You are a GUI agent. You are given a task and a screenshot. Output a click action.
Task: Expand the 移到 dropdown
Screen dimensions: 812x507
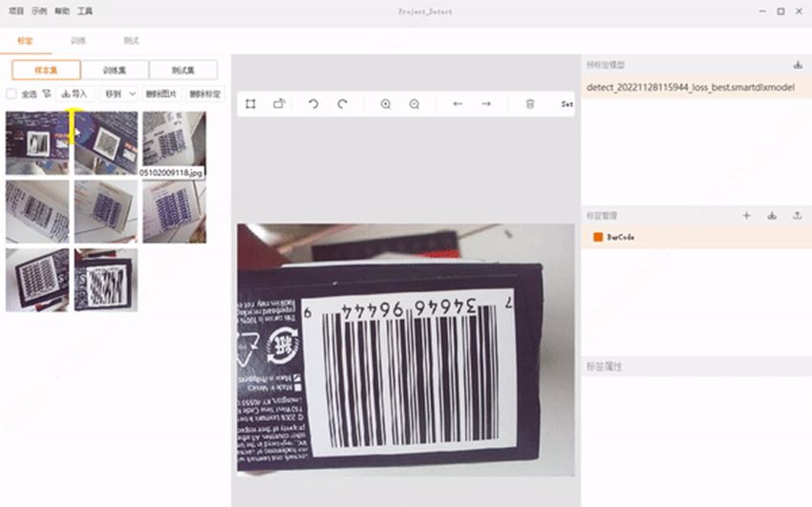118,95
